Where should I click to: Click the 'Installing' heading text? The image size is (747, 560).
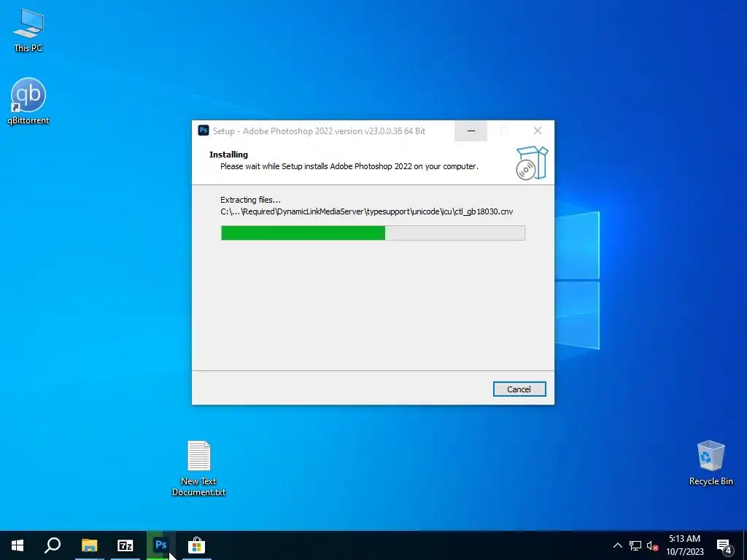coord(228,155)
